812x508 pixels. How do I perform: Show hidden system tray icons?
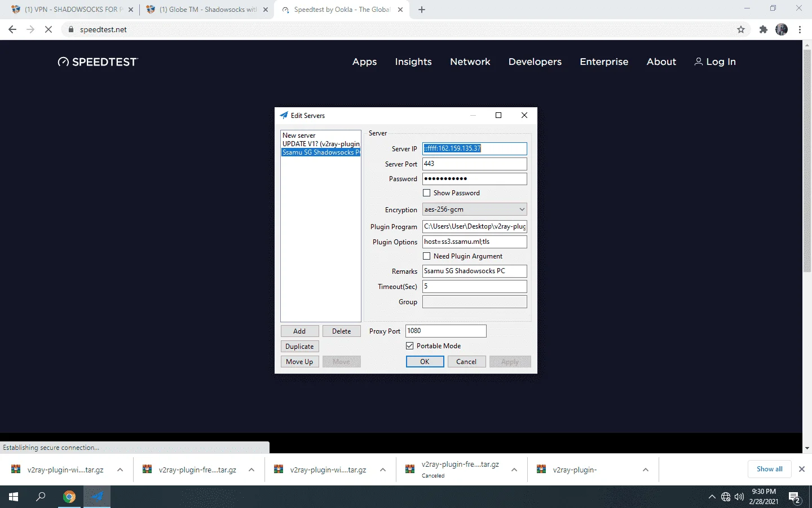click(712, 497)
